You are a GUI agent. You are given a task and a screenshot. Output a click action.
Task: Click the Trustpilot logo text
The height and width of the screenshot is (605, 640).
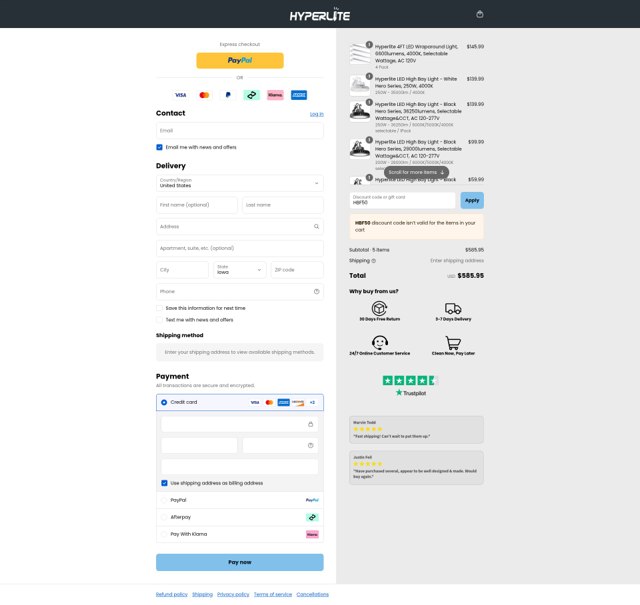click(x=411, y=393)
